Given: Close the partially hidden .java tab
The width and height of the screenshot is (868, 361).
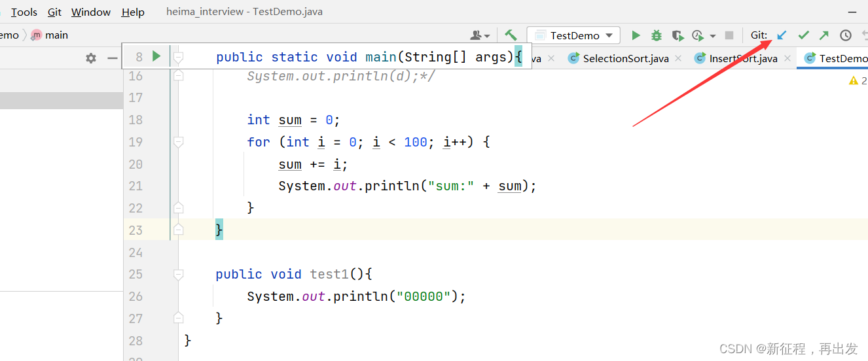Looking at the screenshot, I should (551, 58).
